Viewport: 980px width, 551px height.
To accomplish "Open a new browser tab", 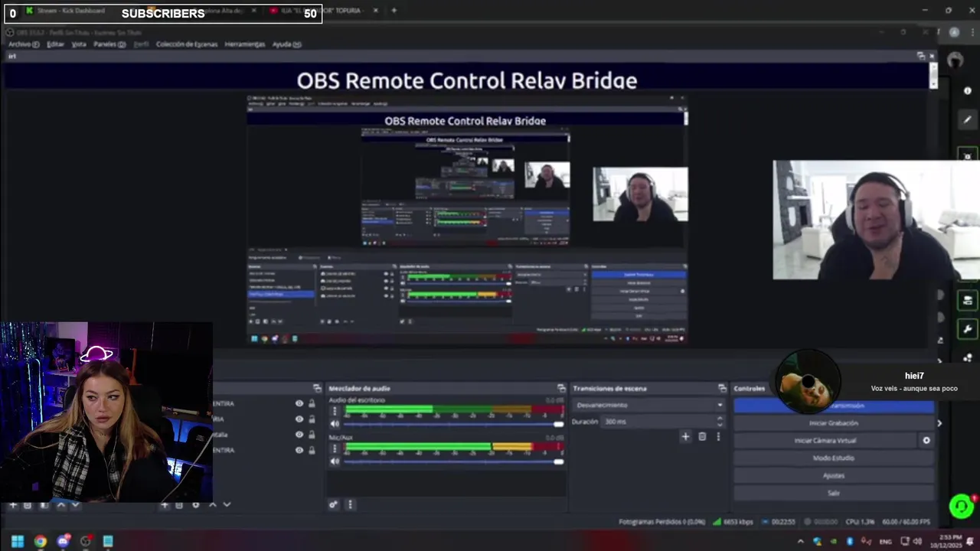I will point(394,11).
